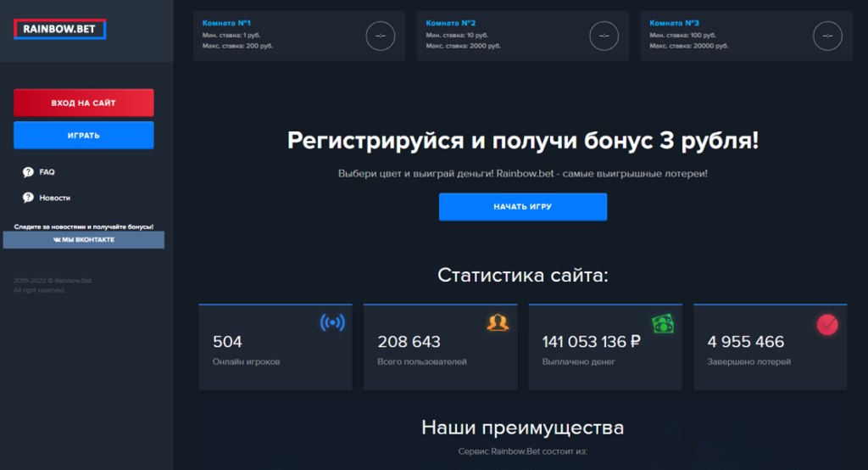The image size is (868, 470).
Task: Click the Сервис Rainbow.Bet состоит из text
Action: point(522,451)
